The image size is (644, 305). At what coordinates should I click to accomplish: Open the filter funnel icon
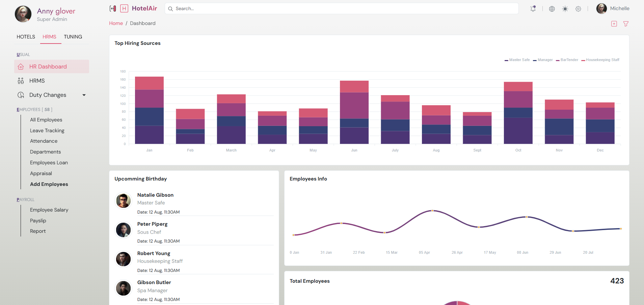coord(626,24)
